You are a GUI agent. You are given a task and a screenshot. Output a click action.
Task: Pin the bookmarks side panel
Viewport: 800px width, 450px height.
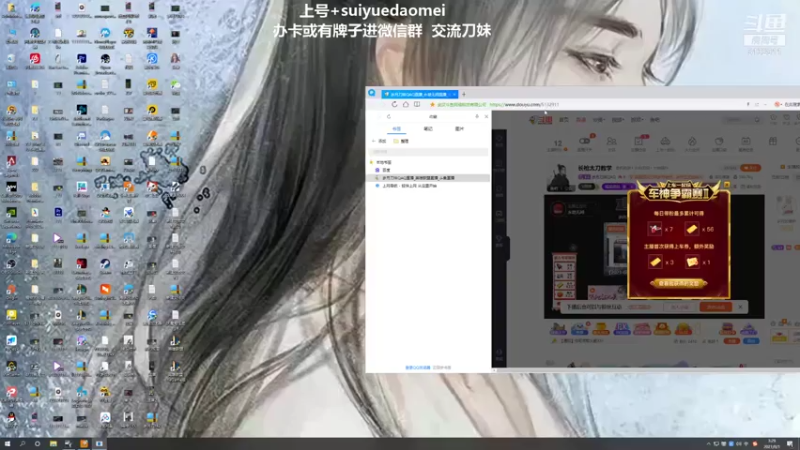coord(477,117)
